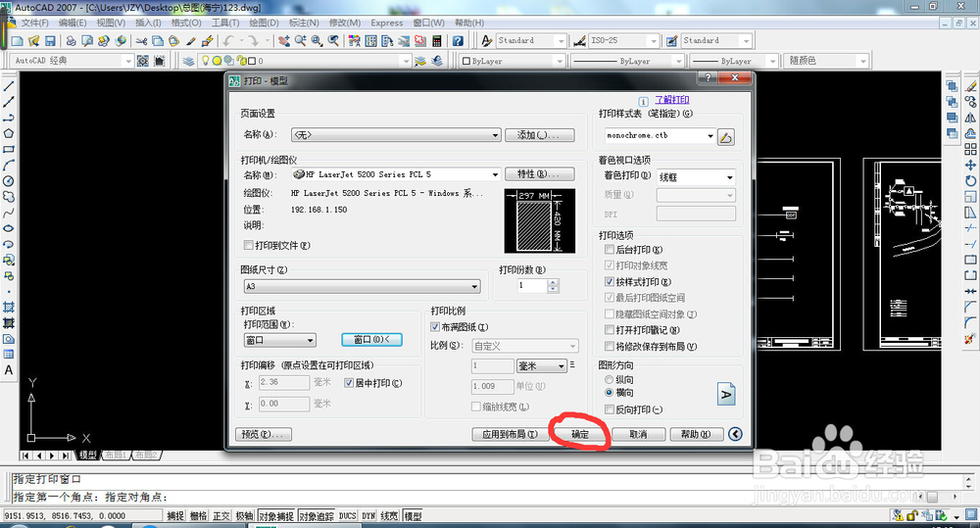Open the 打印范围 窗口 dropdown
Image resolution: width=980 pixels, height=528 pixels.
(280, 340)
